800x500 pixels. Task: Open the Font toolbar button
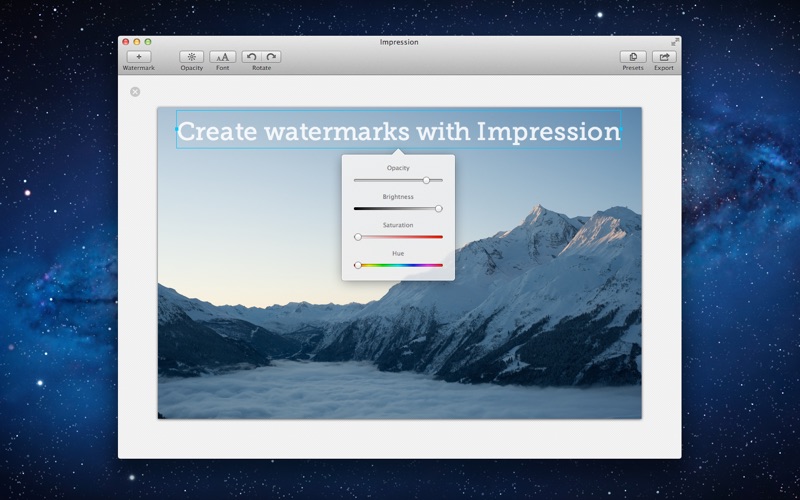(x=223, y=57)
